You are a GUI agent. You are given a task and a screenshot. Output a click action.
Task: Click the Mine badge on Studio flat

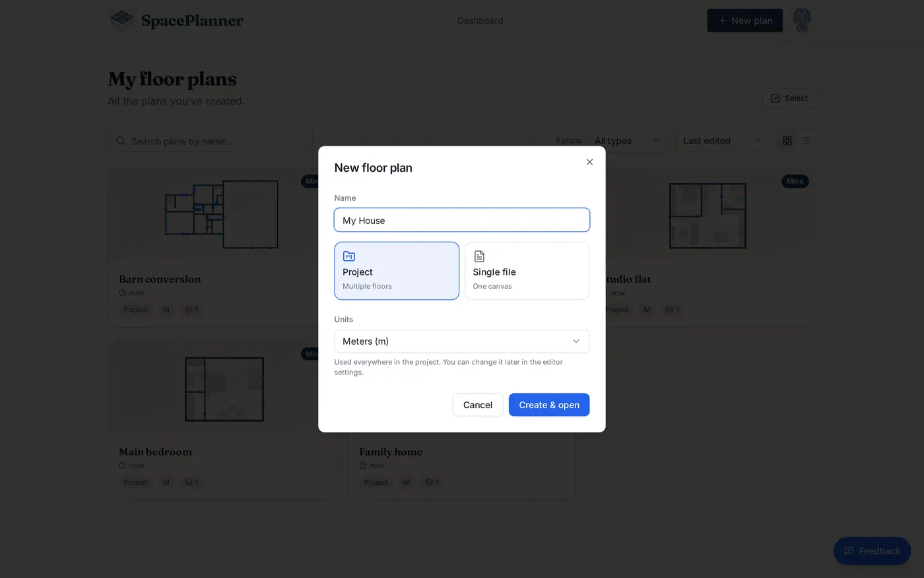pyautogui.click(x=795, y=181)
